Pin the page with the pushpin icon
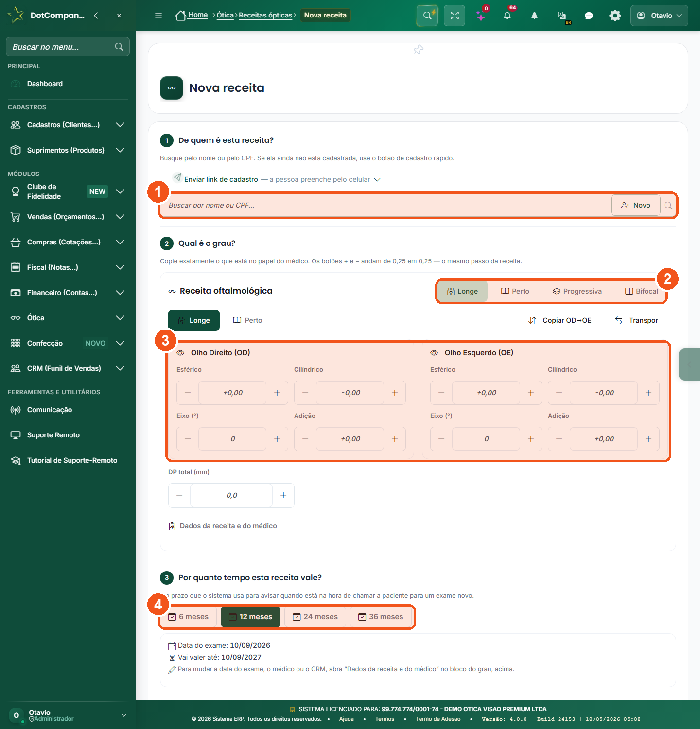Viewport: 700px width, 729px height. [x=419, y=50]
